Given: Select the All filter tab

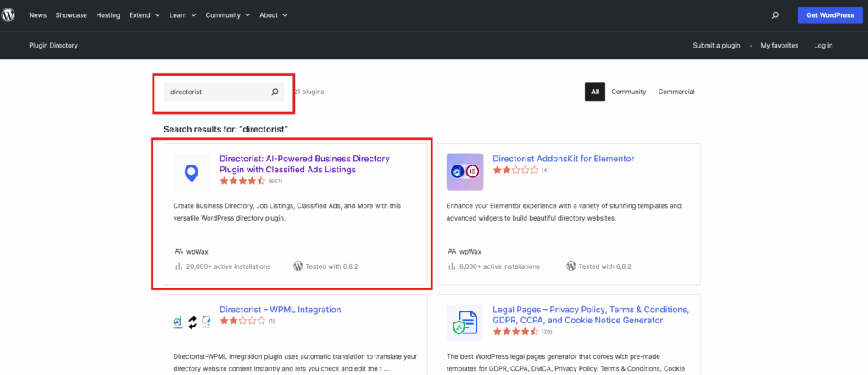Looking at the screenshot, I should (x=595, y=92).
